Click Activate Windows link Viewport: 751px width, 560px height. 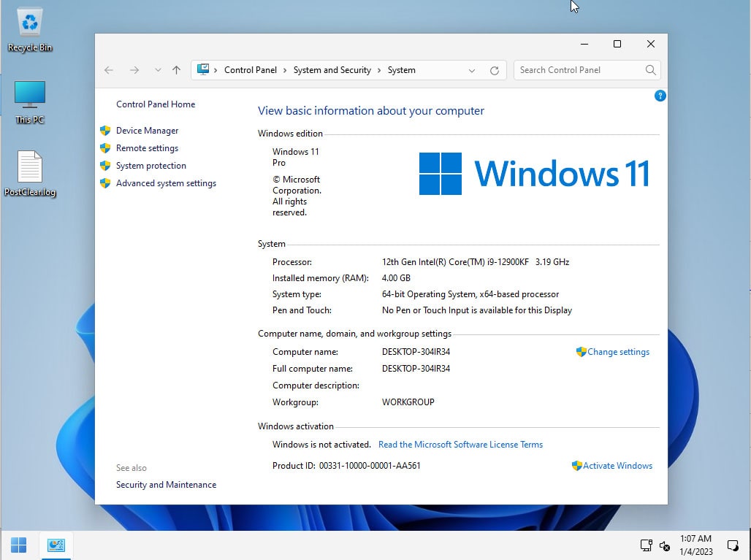click(617, 466)
